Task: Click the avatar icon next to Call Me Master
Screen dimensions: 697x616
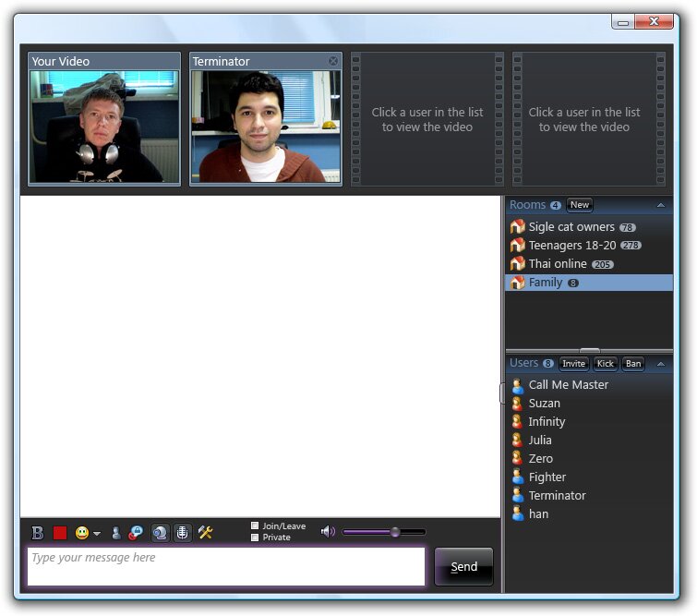Action: (517, 385)
